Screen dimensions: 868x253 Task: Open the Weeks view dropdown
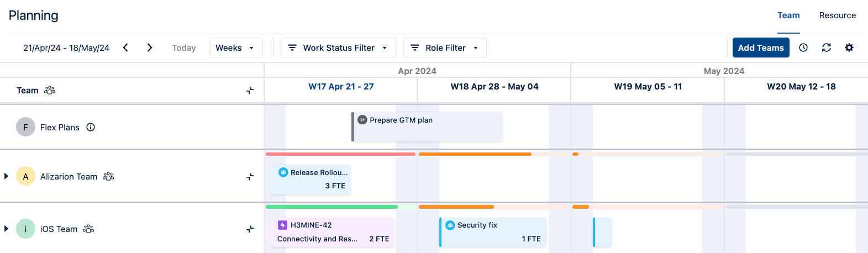click(x=236, y=48)
